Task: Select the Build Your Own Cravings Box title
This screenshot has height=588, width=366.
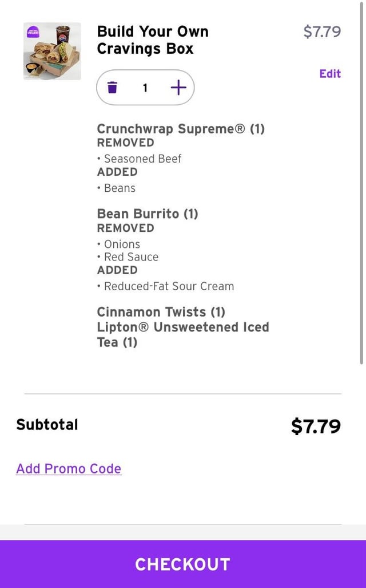Action: [152, 40]
